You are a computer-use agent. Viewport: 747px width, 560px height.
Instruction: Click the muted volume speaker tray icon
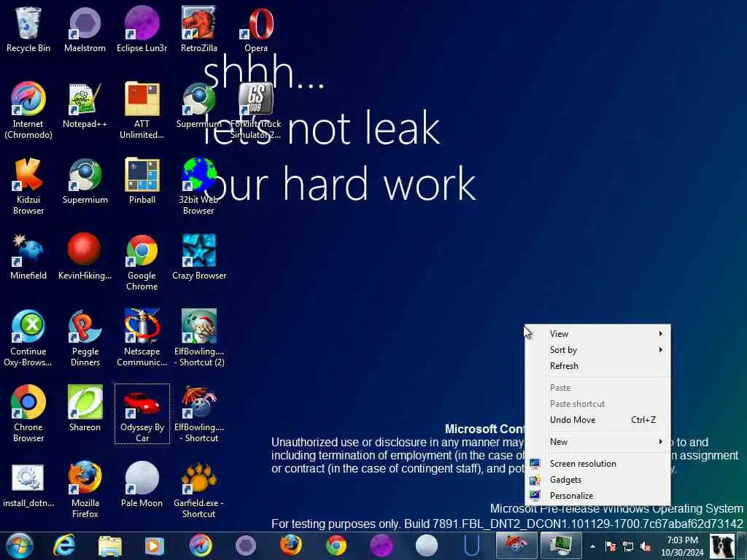646,547
